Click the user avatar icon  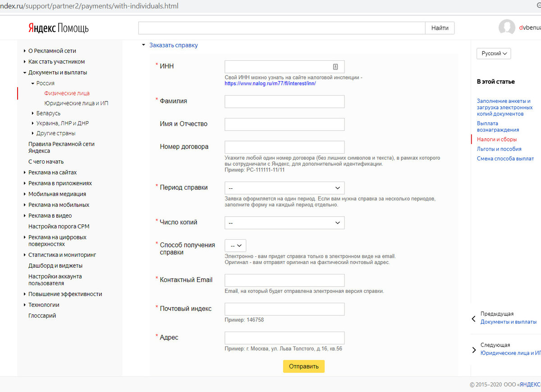point(507,27)
